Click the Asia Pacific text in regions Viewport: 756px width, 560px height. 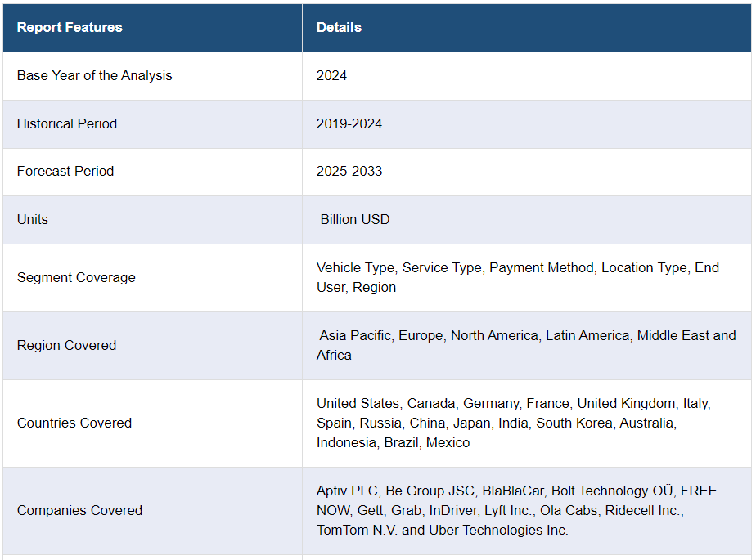(x=356, y=335)
